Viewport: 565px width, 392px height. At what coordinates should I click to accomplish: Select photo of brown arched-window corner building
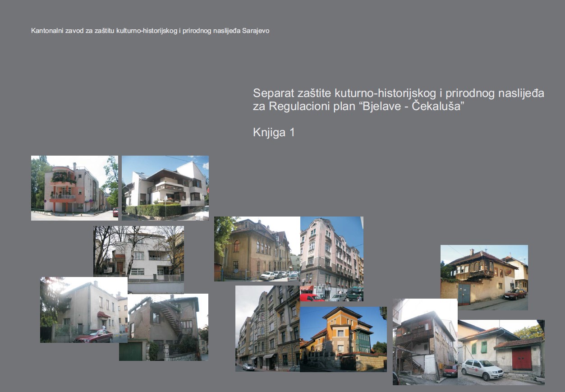click(x=257, y=249)
